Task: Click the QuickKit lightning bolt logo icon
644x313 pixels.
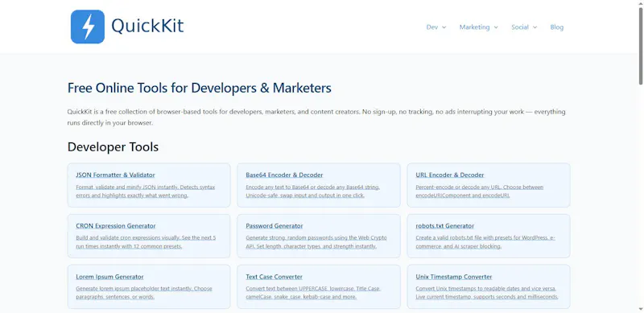Action: pos(88,27)
